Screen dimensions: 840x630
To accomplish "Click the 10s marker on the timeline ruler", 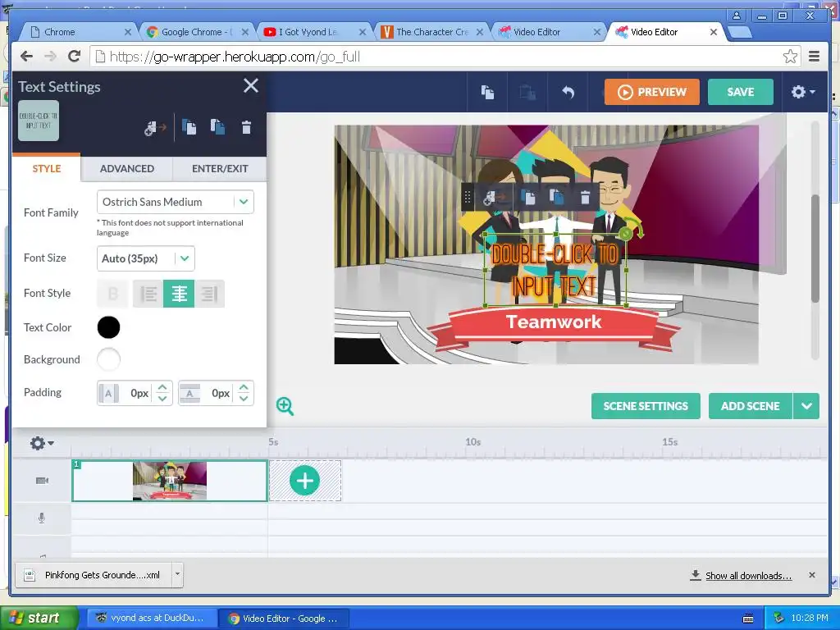I will [472, 442].
